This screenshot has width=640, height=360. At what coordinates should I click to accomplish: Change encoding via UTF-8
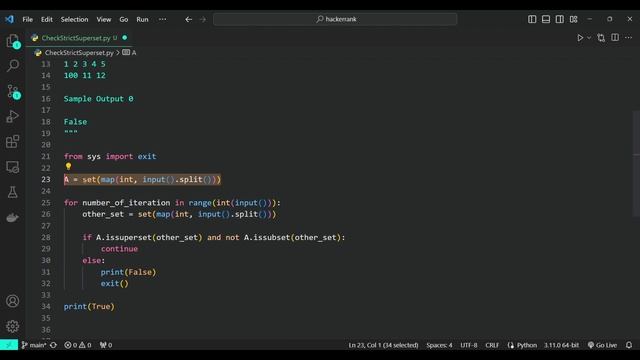coord(469,345)
